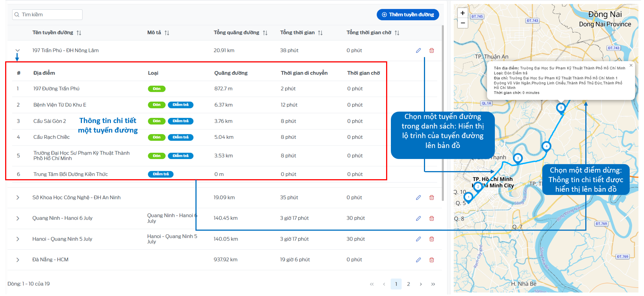
Task: Delete the Sở Khoa Học Công Nghệ route
Action: [x=432, y=198]
